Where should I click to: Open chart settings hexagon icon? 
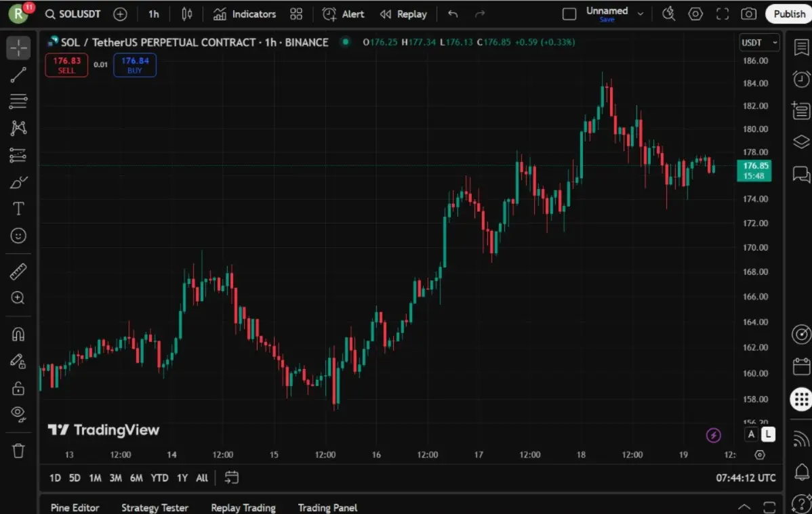tap(695, 14)
